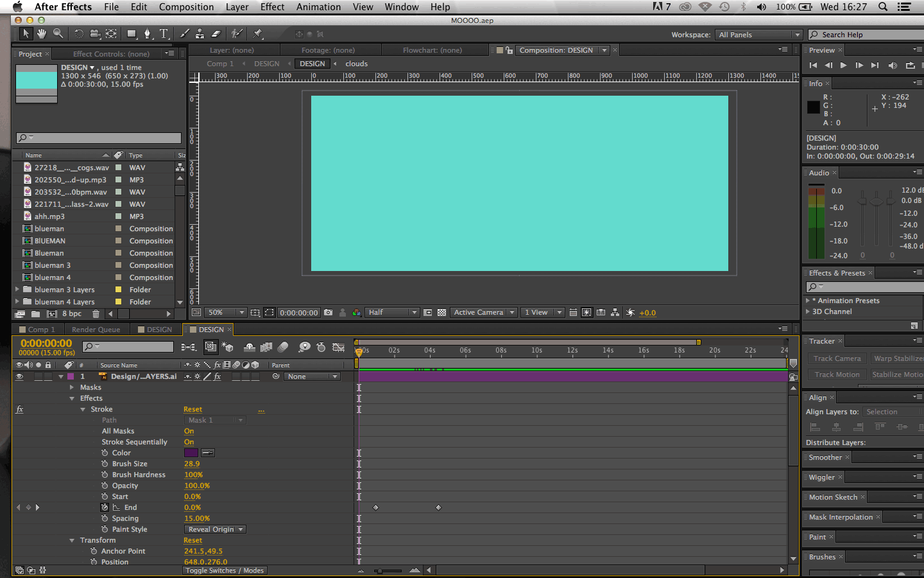Image resolution: width=924 pixels, height=578 pixels.
Task: Click the delete trash icon in Project panel
Action: click(x=96, y=314)
